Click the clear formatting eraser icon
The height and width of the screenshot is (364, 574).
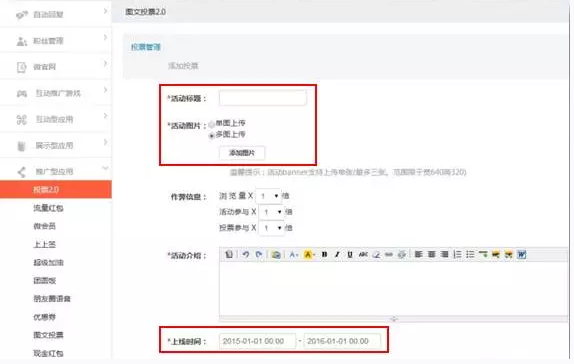coord(376,255)
